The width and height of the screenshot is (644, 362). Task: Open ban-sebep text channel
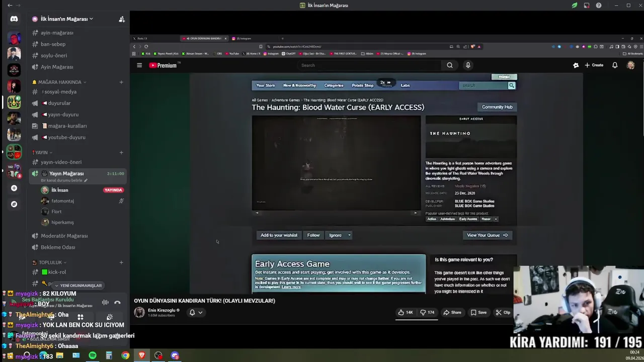click(53, 44)
